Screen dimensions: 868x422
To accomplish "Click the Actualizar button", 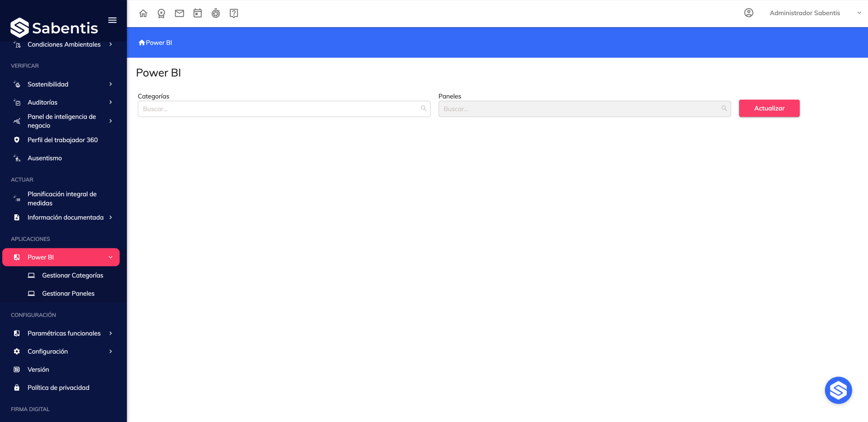I will (769, 108).
